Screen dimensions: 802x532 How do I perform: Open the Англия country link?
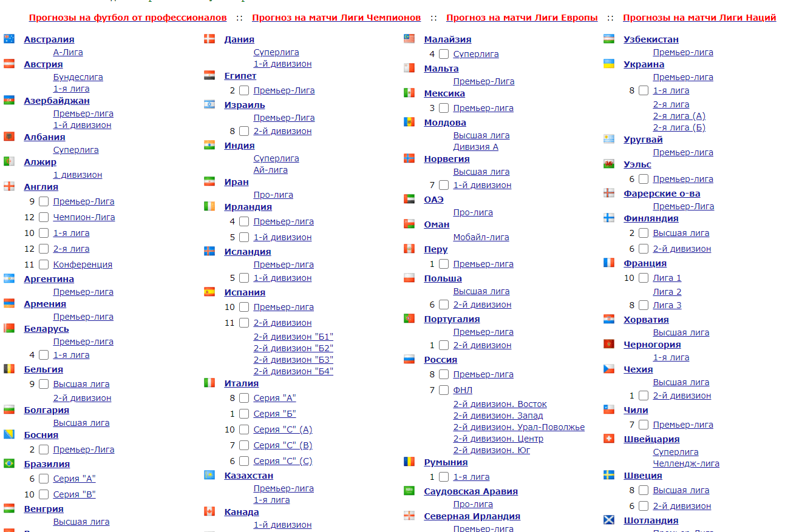[x=41, y=187]
